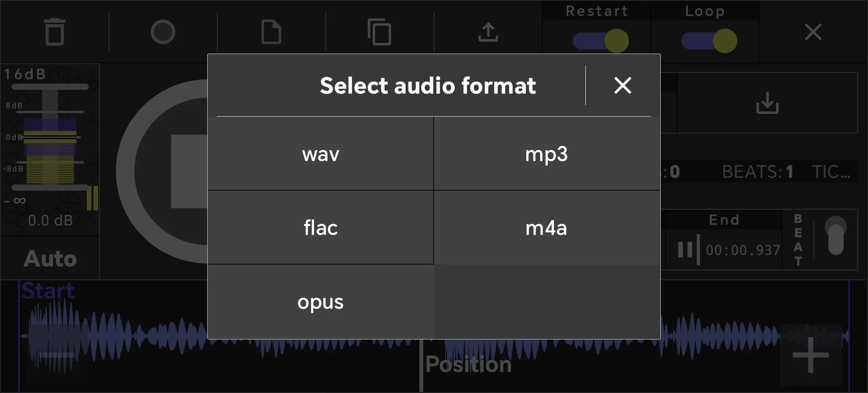Image resolution: width=868 pixels, height=393 pixels.
Task: Select m4a as audio format
Action: click(547, 227)
